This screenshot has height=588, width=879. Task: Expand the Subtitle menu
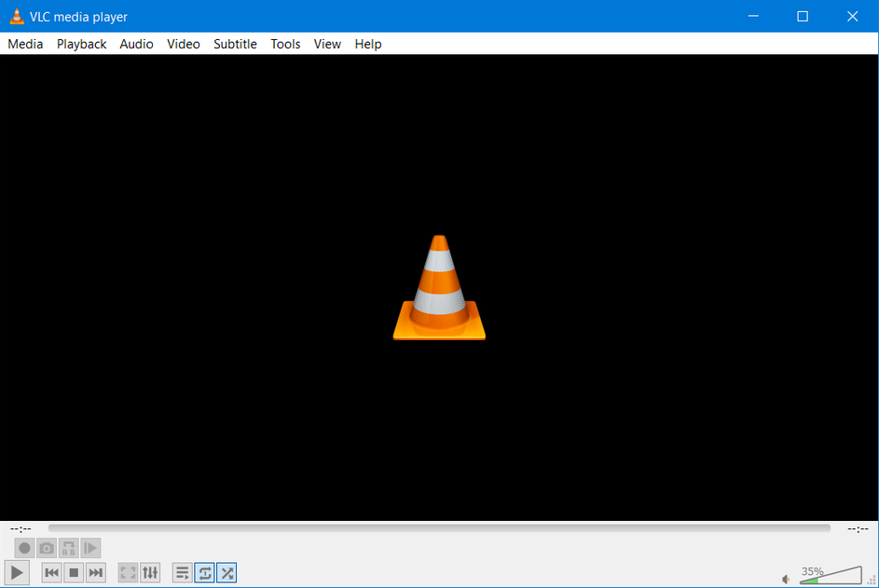235,44
